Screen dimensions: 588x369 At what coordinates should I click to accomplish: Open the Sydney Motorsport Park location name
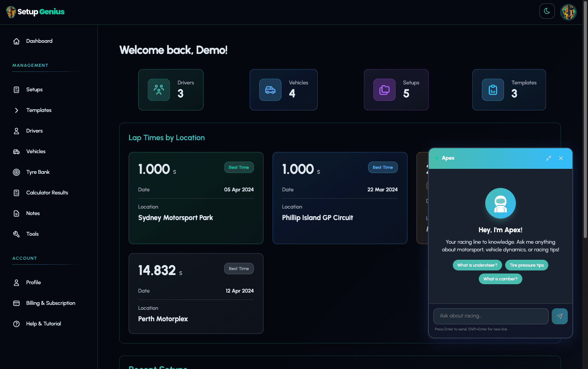click(x=176, y=218)
